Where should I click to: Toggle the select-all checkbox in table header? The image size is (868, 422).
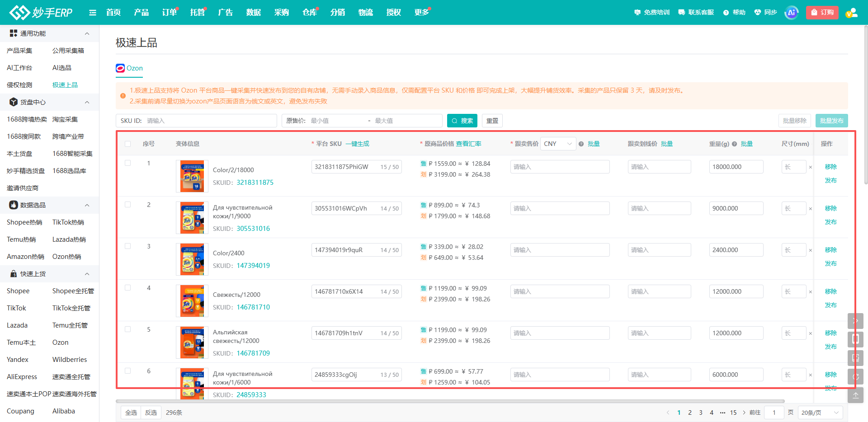coord(128,144)
